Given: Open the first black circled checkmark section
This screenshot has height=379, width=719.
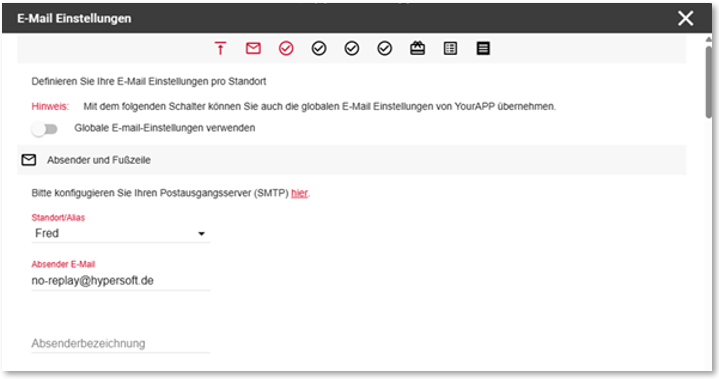Looking at the screenshot, I should (x=319, y=48).
